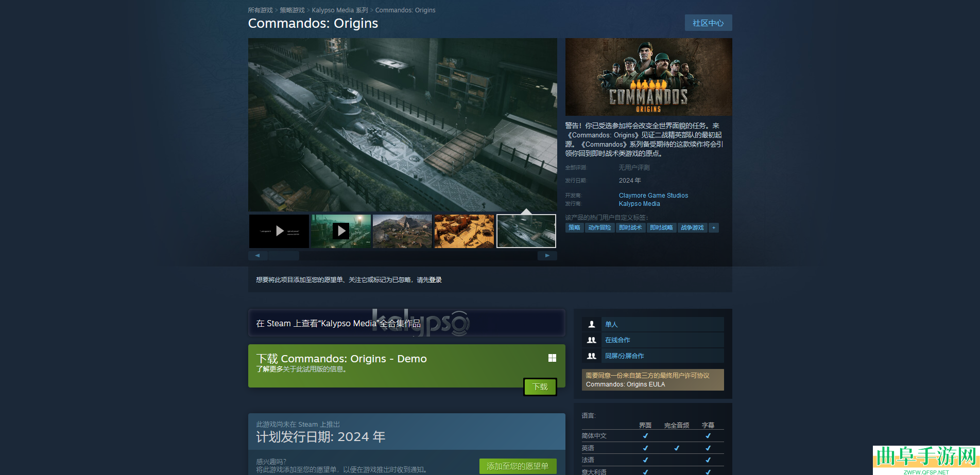980x475 pixels.
Task: Click the 简体中文 language row
Action: pos(652,436)
